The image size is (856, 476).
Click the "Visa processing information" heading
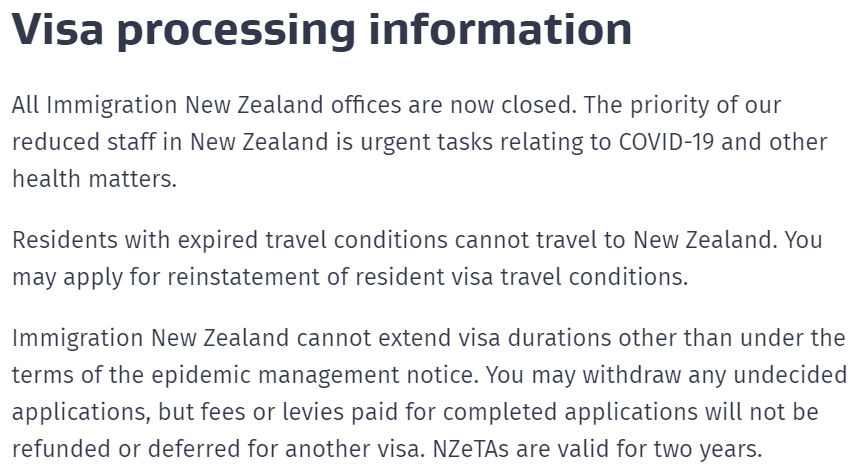pos(322,31)
